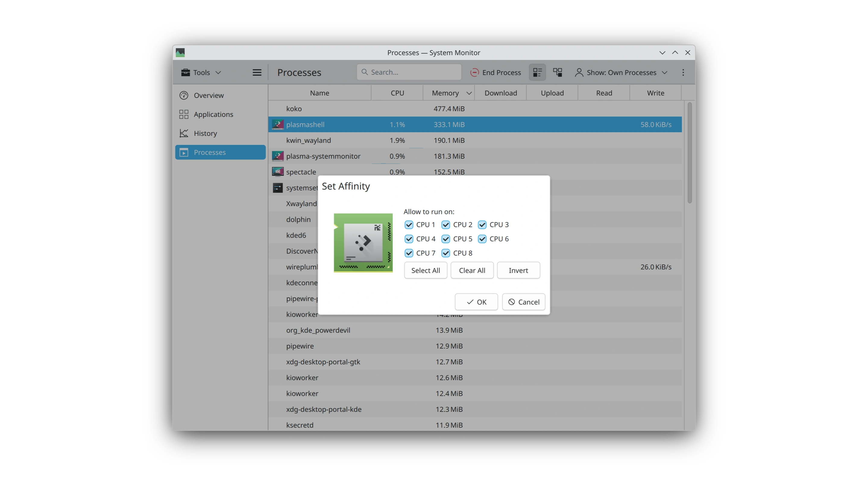The width and height of the screenshot is (868, 488).
Task: Uncheck the CPU 2 checkbox
Action: tap(446, 225)
